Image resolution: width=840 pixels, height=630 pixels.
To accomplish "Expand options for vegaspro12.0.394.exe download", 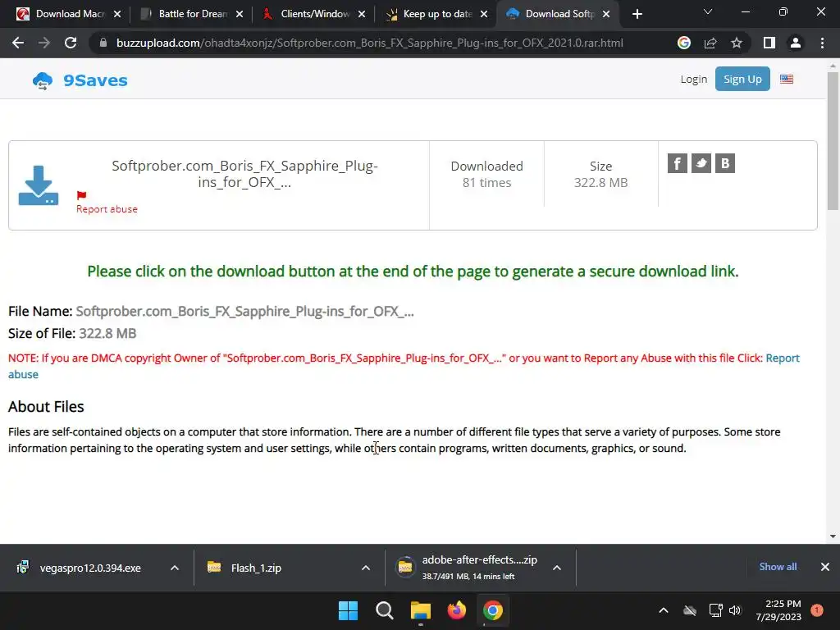I will tap(175, 568).
